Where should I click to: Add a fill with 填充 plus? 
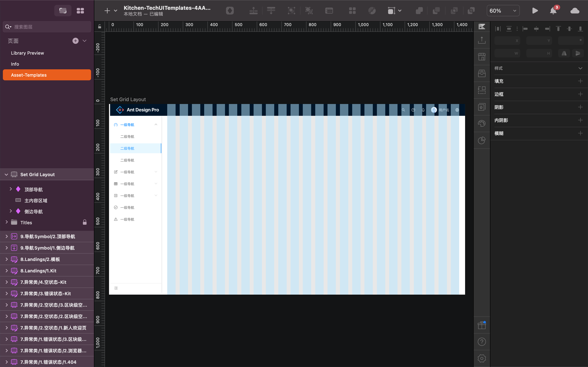point(580,81)
